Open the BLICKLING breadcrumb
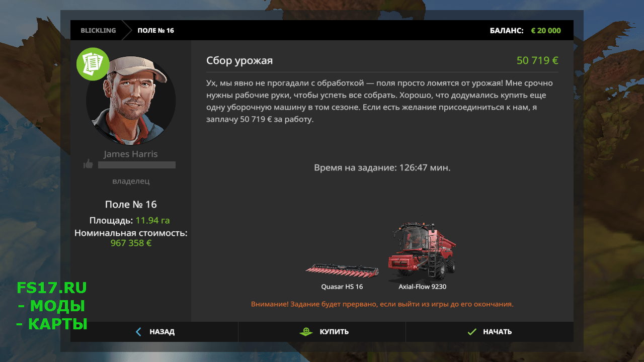The image size is (644, 362). click(98, 31)
